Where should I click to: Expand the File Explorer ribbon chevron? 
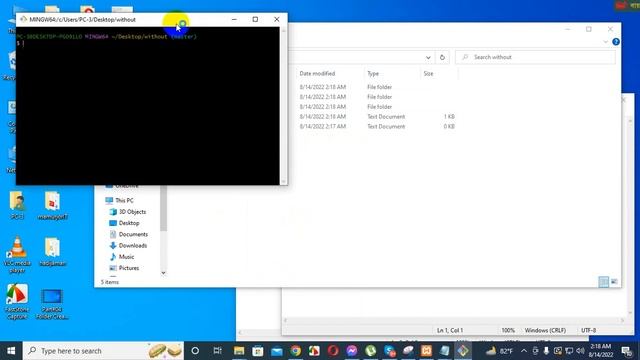(x=606, y=42)
